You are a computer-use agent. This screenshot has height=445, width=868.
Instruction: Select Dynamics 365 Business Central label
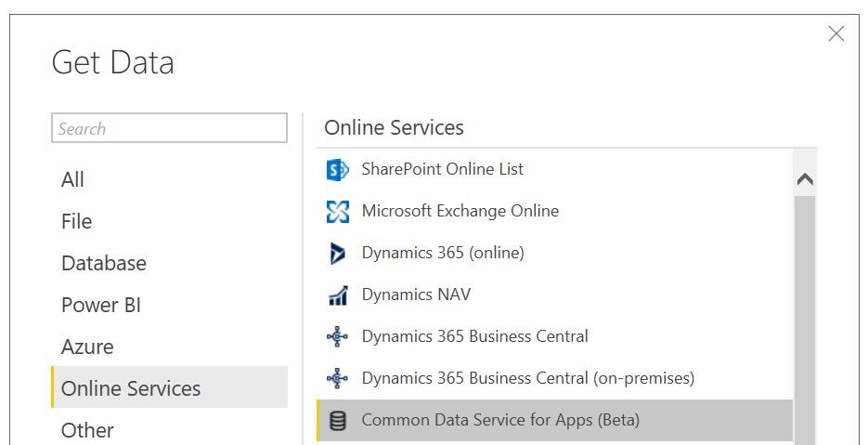click(x=475, y=336)
